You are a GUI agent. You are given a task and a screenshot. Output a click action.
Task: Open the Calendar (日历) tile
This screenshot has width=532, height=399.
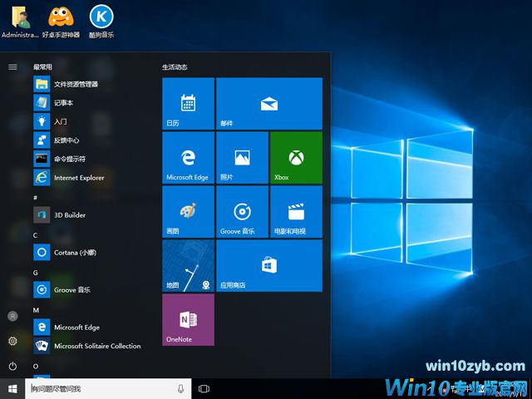pyautogui.click(x=189, y=103)
